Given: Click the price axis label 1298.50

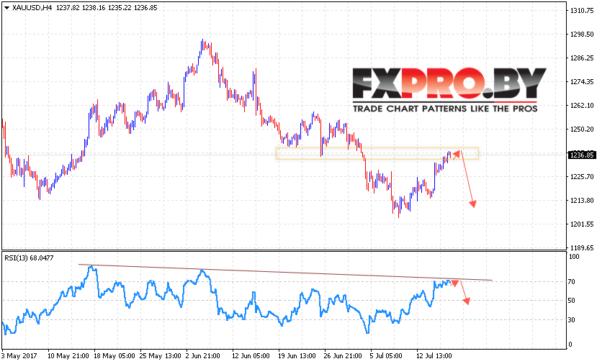Looking at the screenshot, I should pyautogui.click(x=582, y=35).
